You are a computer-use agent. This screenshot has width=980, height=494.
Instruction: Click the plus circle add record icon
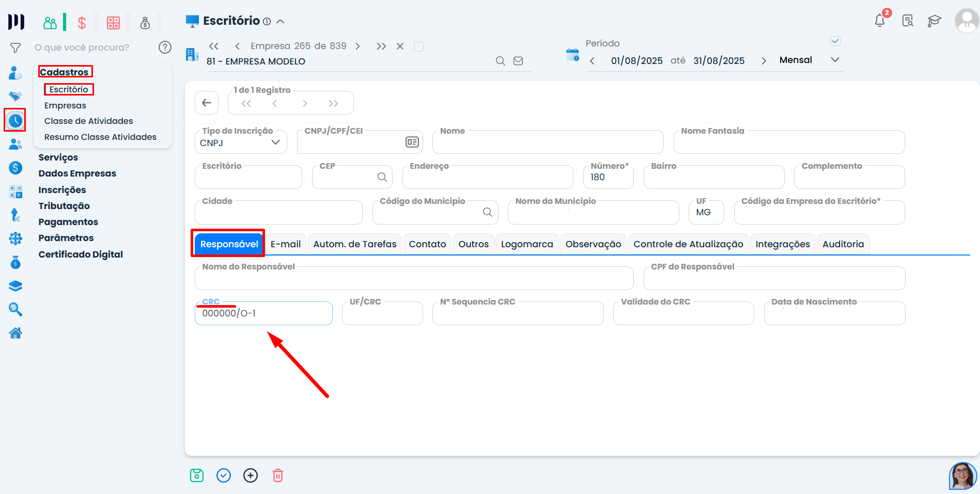(x=251, y=475)
